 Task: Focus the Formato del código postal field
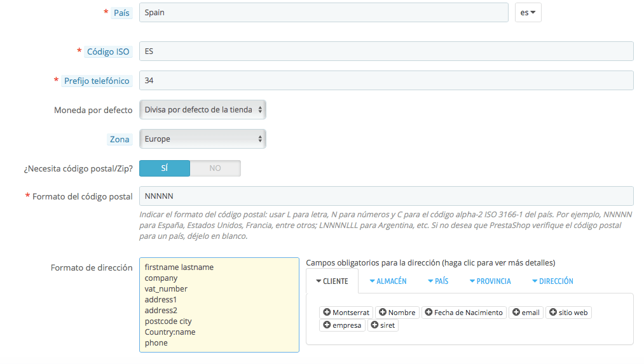tap(386, 196)
